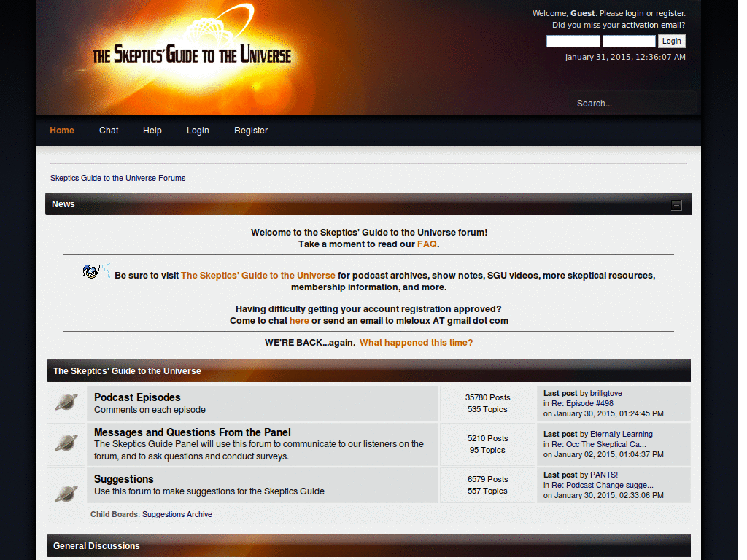Open the Register menu item
The image size is (747, 560).
(251, 131)
